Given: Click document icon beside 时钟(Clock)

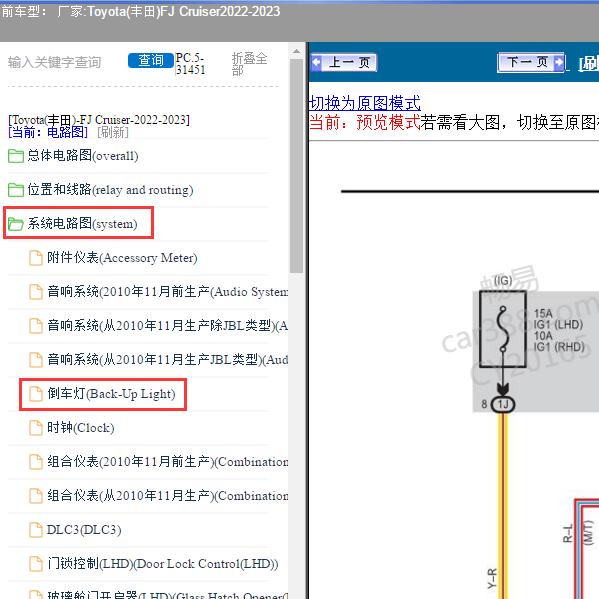Looking at the screenshot, I should (36, 428).
